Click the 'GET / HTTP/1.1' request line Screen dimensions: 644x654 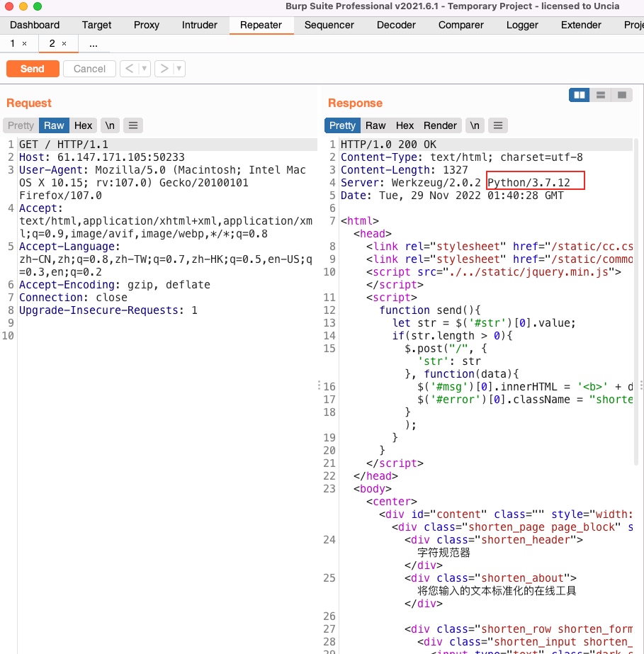pyautogui.click(x=63, y=145)
